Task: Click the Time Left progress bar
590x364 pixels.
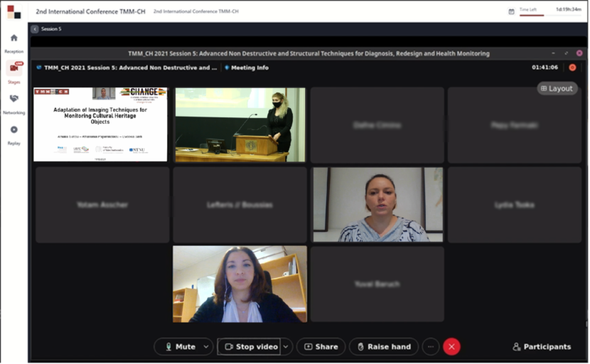Action: click(531, 15)
